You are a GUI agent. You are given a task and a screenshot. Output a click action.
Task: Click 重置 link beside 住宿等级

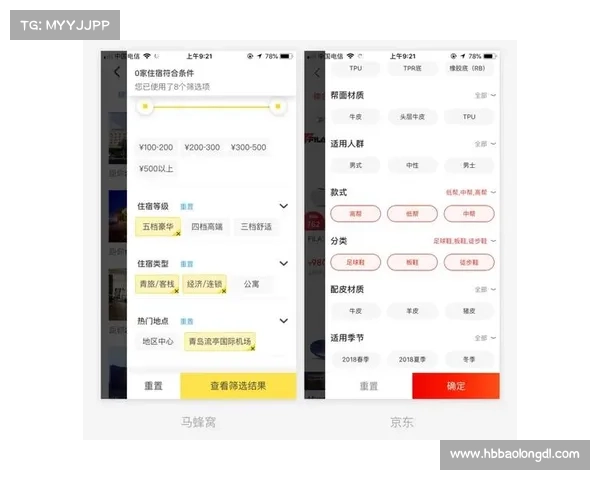[187, 207]
